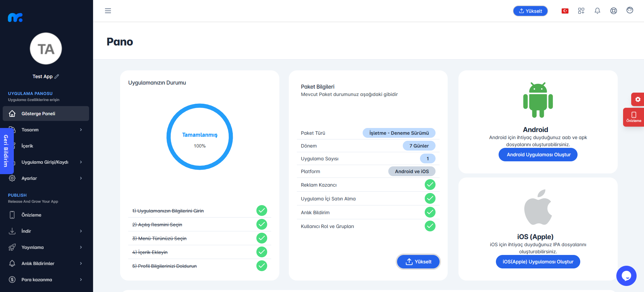Click checkmark for Menü Türünüzü Seçin
The width and height of the screenshot is (644, 292).
262,238
